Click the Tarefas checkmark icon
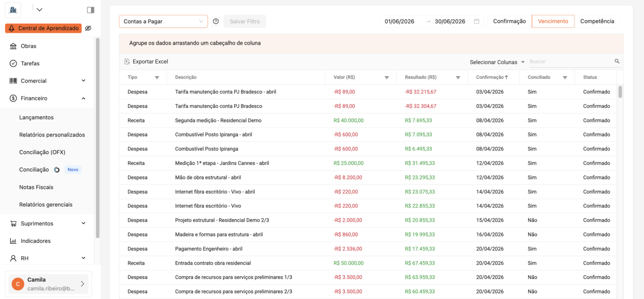This screenshot has width=644, height=299. [13, 64]
